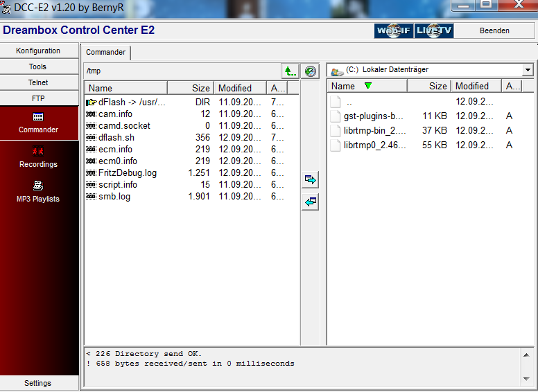
Task: Click the copy-to-right transfer arrow icon
Action: [x=311, y=180]
